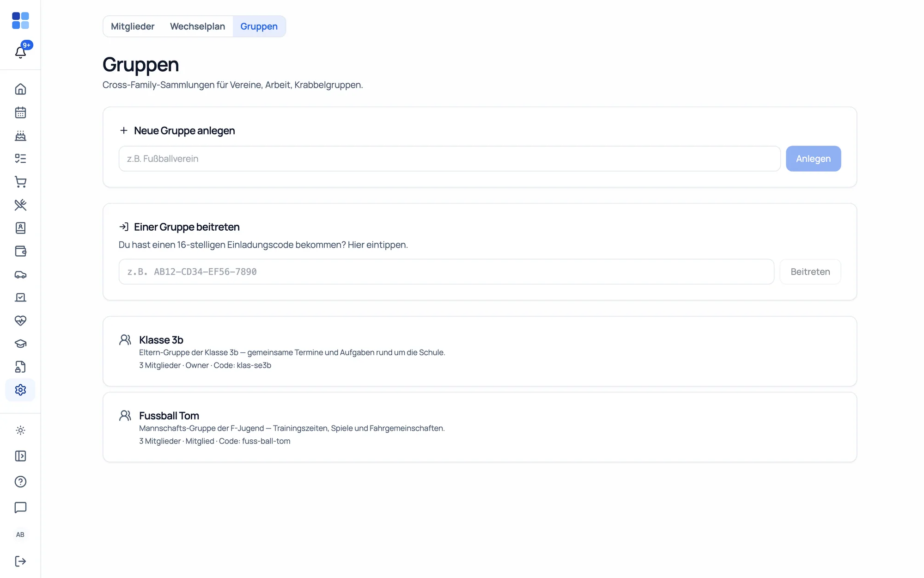Open the meal utensils icon
The height and width of the screenshot is (578, 924).
20,205
